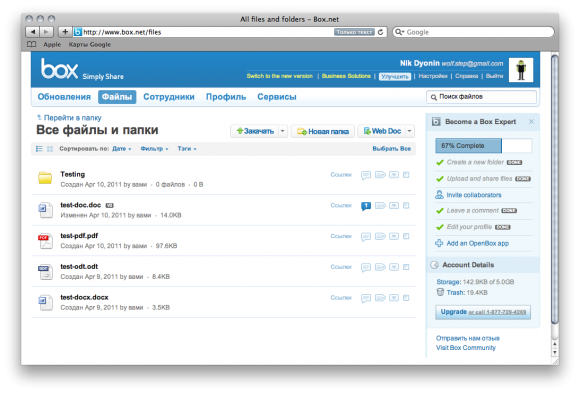Click the tag icon for test-doc.doc
This screenshot has width=580, height=394.
pos(380,205)
